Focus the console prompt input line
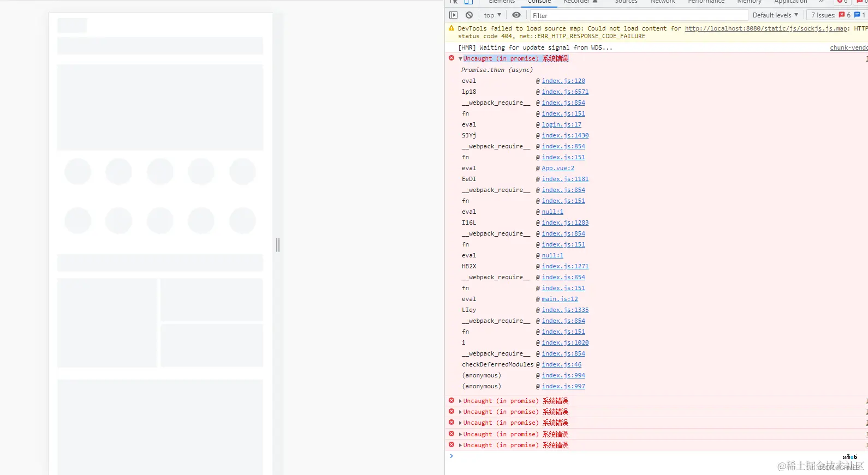This screenshot has width=868, height=475. pyautogui.click(x=661, y=456)
